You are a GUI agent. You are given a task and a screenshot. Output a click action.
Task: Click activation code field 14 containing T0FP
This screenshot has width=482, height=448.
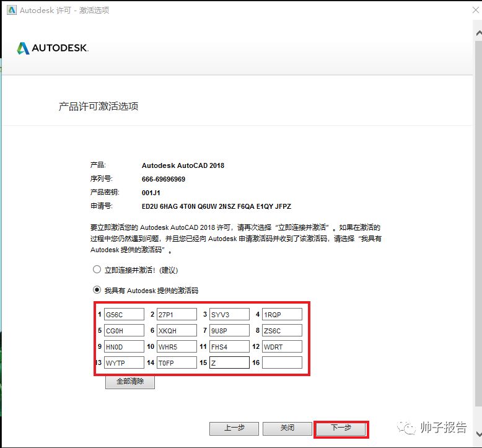pos(177,362)
